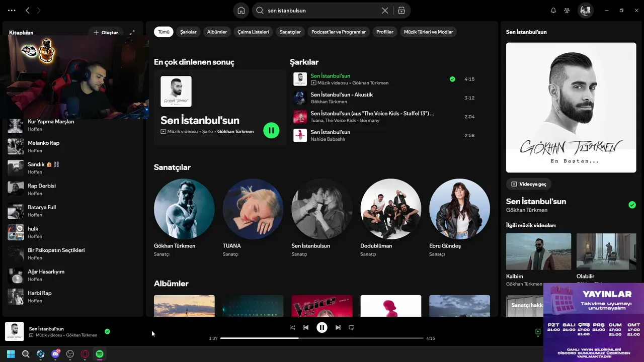The height and width of the screenshot is (362, 644).
Task: Open the friend activity icon
Action: tap(567, 10)
